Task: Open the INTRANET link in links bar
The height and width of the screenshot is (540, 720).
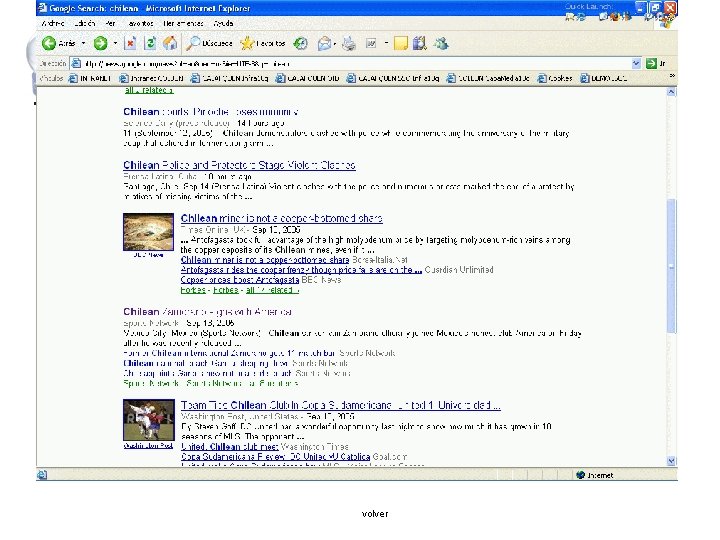Action: click(90, 79)
